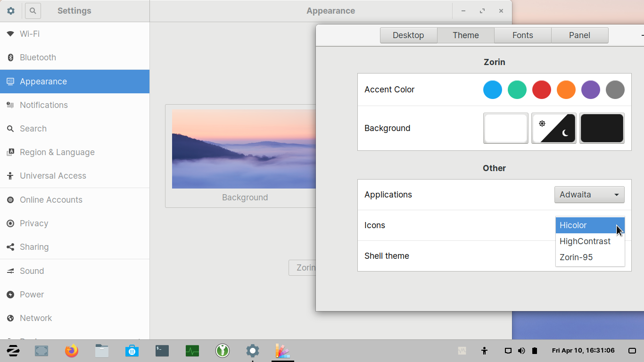Switch to the Desktop tab
This screenshot has height=362, width=644.
pyautogui.click(x=408, y=35)
